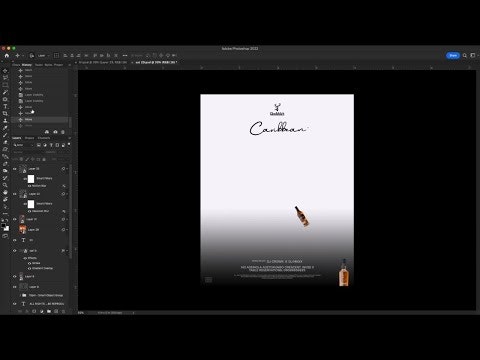Toggle Show Transform Controls checkbox

(x=56, y=55)
